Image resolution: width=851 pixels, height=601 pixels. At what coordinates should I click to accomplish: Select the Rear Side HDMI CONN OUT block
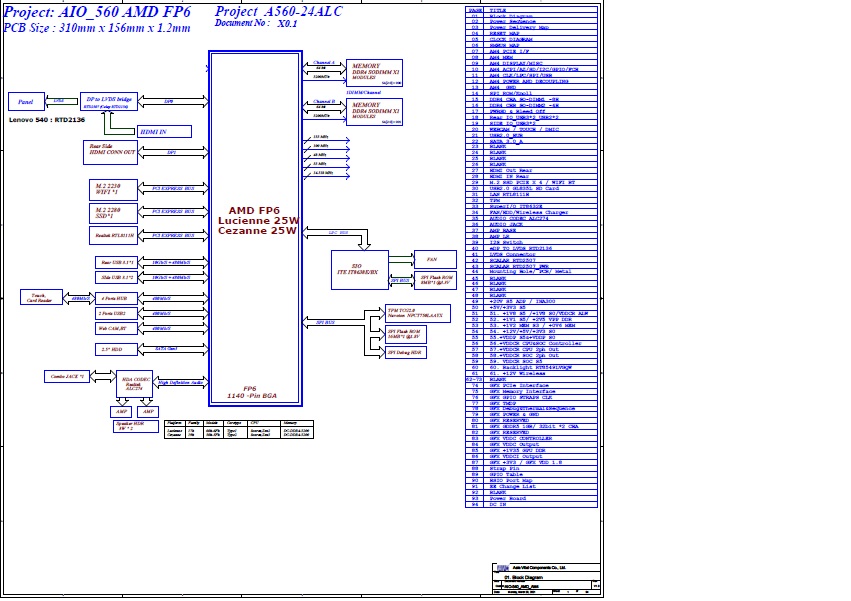click(x=110, y=152)
